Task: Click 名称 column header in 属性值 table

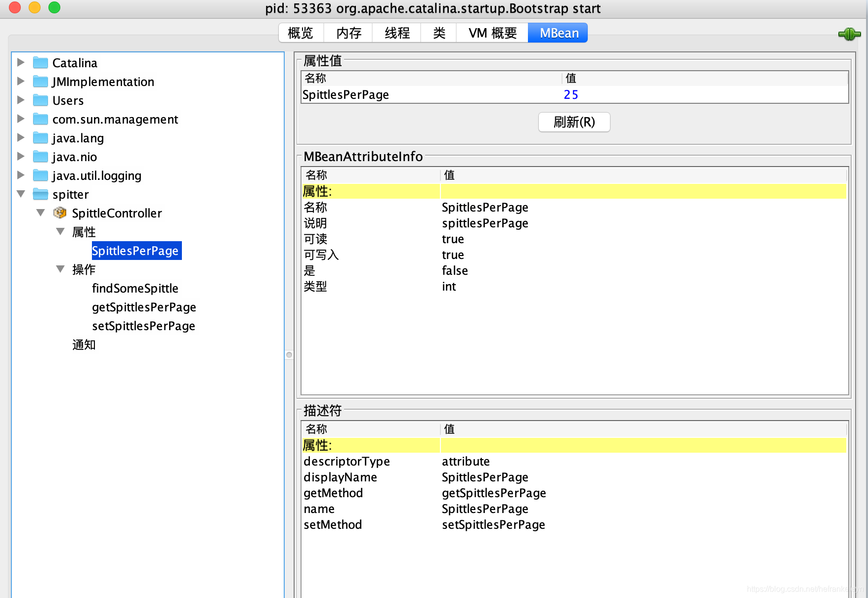Action: pyautogui.click(x=431, y=78)
